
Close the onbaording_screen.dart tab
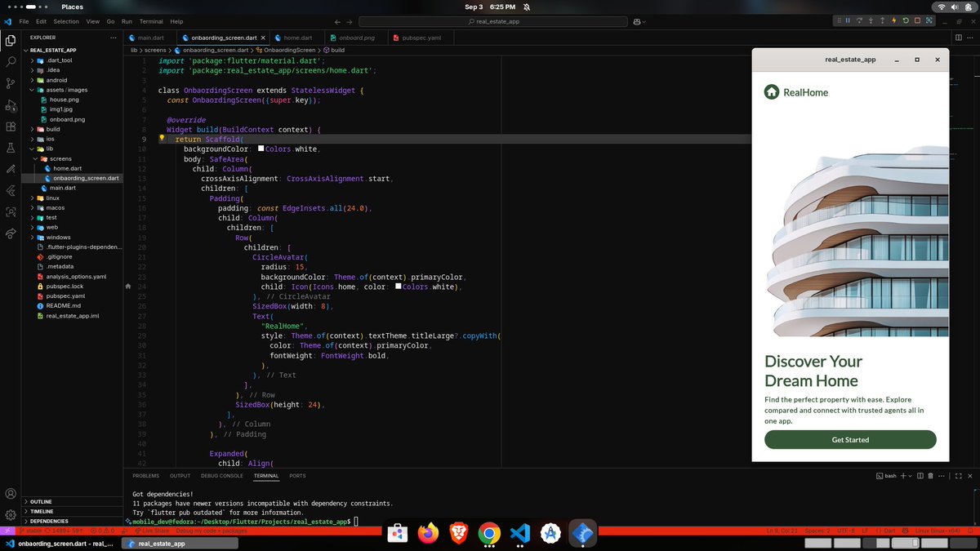coord(264,38)
